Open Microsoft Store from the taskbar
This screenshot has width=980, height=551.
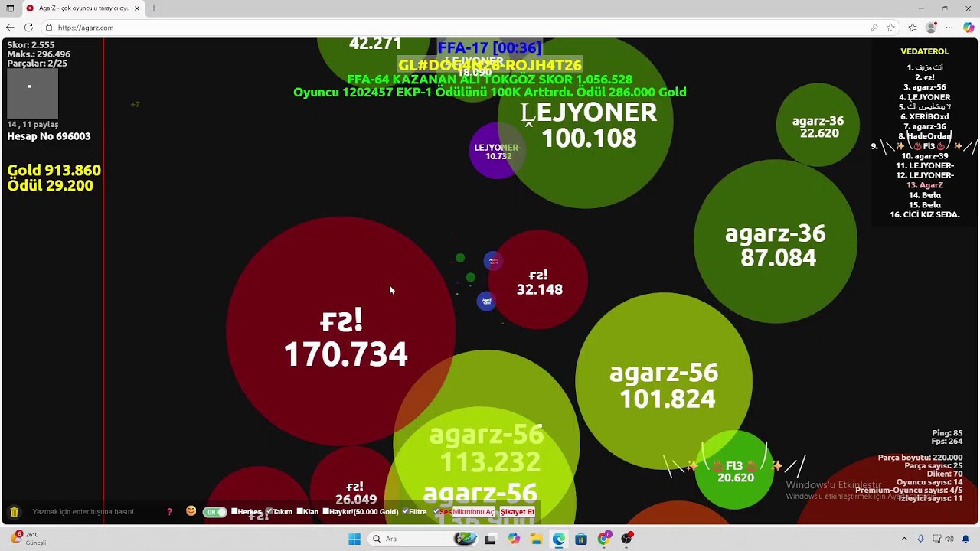pos(581,539)
